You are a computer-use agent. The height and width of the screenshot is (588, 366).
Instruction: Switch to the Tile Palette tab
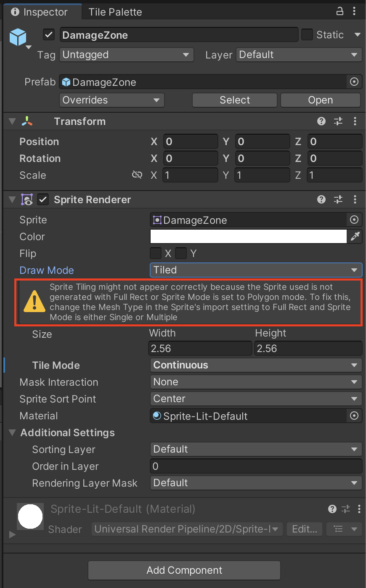(x=115, y=12)
